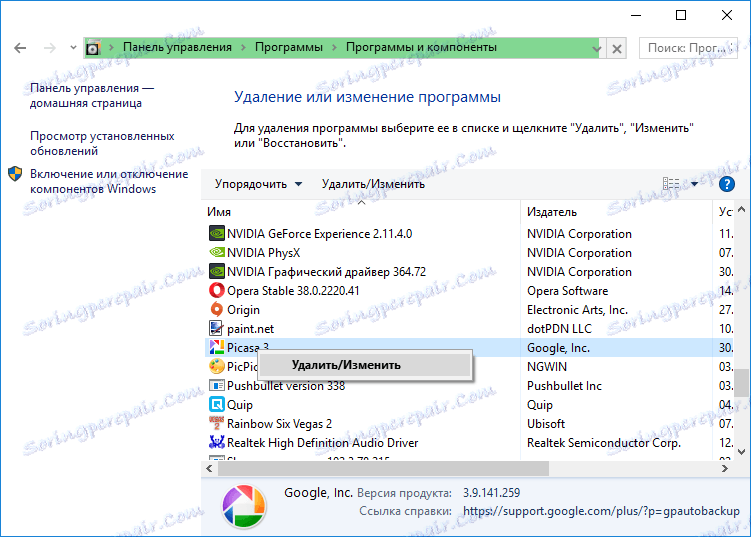Click the NVIDIA GeForce Experience icon

(217, 233)
